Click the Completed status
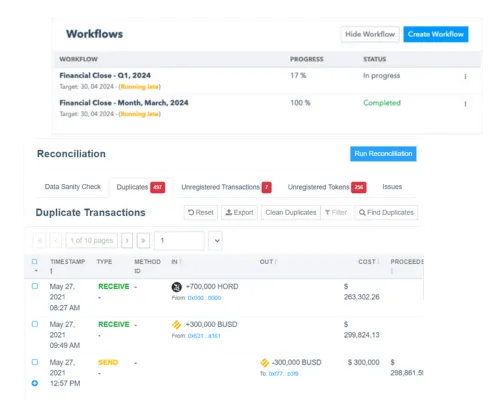Viewport: 500px width, 400px height. pyautogui.click(x=382, y=103)
